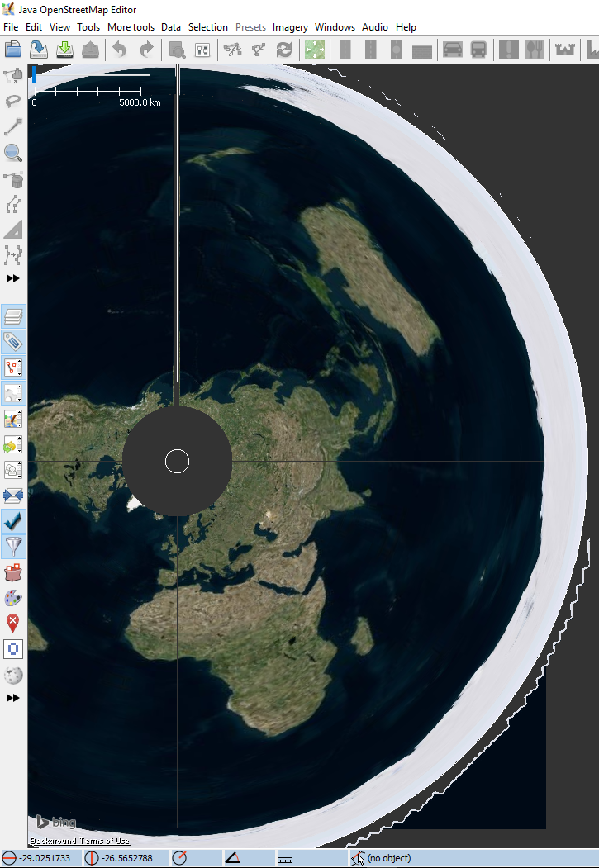Click the Preferences sliders icon
Image resolution: width=599 pixels, height=868 pixels.
coord(202,50)
